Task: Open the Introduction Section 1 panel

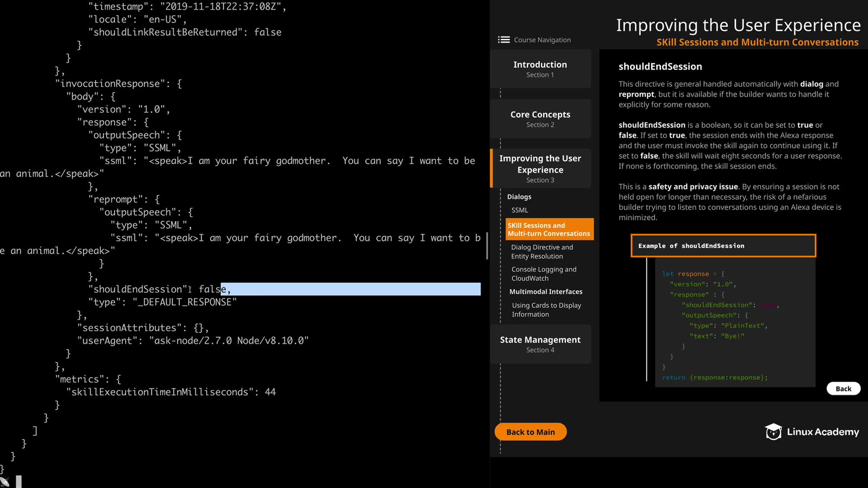Action: point(540,69)
